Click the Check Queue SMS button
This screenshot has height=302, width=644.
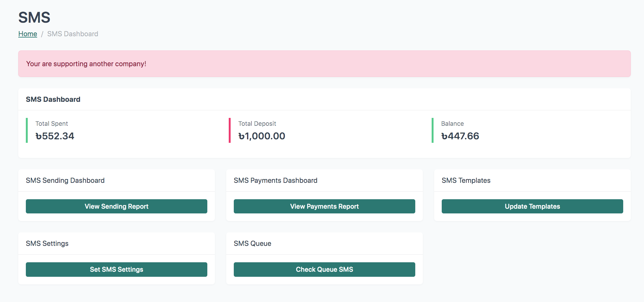coord(324,269)
